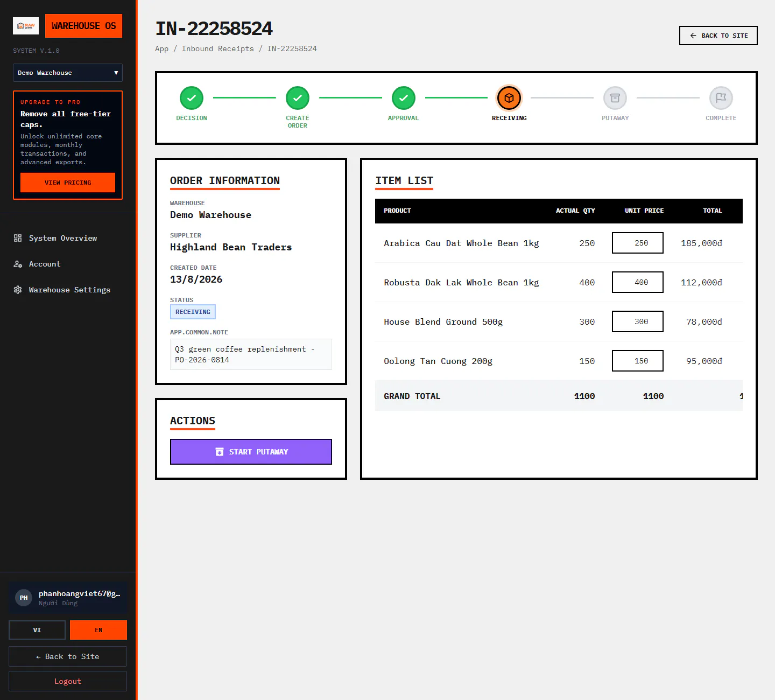
Task: Click unit price field for Oolong Tan Cuong
Action: tap(638, 361)
